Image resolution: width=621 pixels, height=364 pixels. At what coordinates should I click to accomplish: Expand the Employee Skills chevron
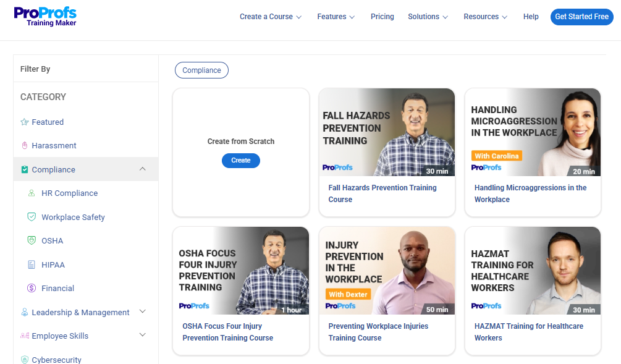pyautogui.click(x=143, y=335)
